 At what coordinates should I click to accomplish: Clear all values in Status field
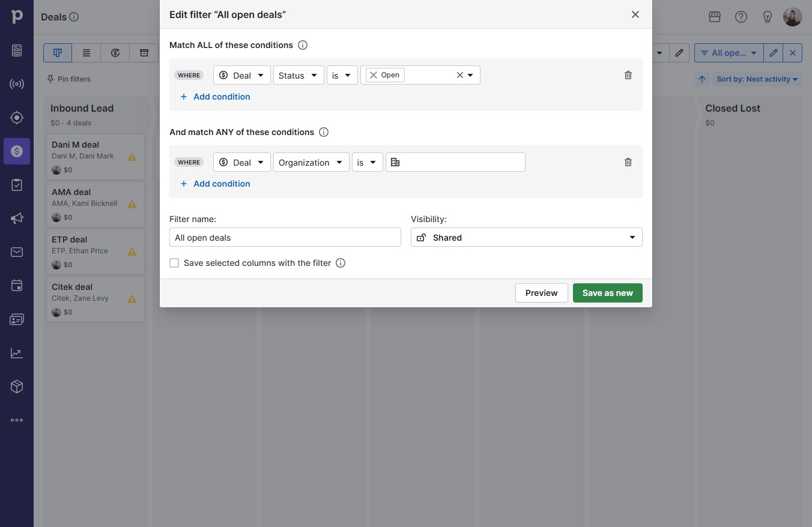pos(460,75)
